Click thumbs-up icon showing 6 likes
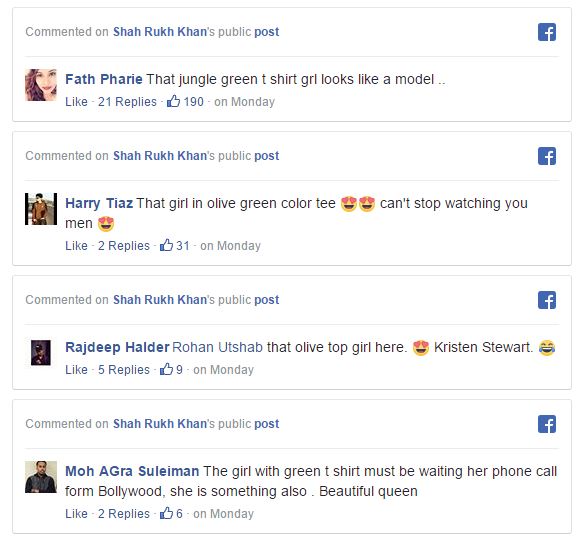Viewport: 582px width, 540px height. pyautogui.click(x=166, y=513)
